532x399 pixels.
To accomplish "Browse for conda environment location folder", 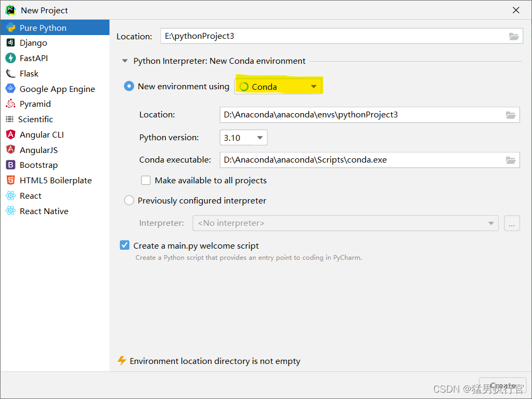I will [x=511, y=115].
